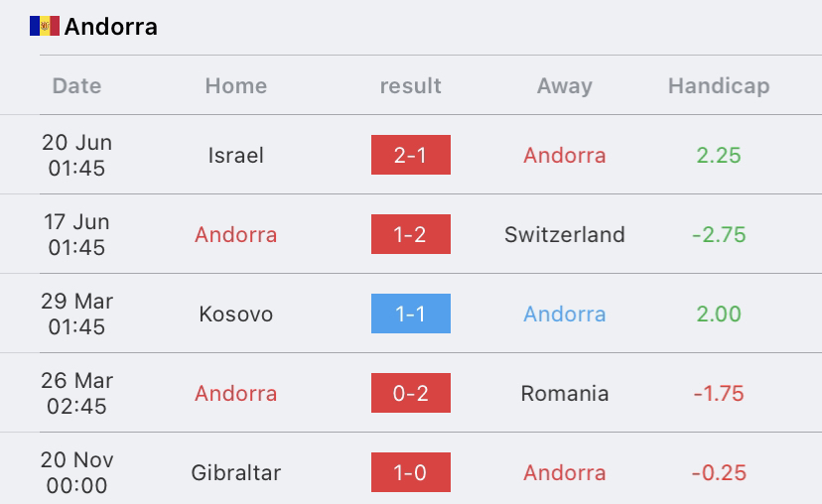This screenshot has height=504, width=822.
Task: Open the 2-1 result badge for Israel match
Action: pos(410,155)
